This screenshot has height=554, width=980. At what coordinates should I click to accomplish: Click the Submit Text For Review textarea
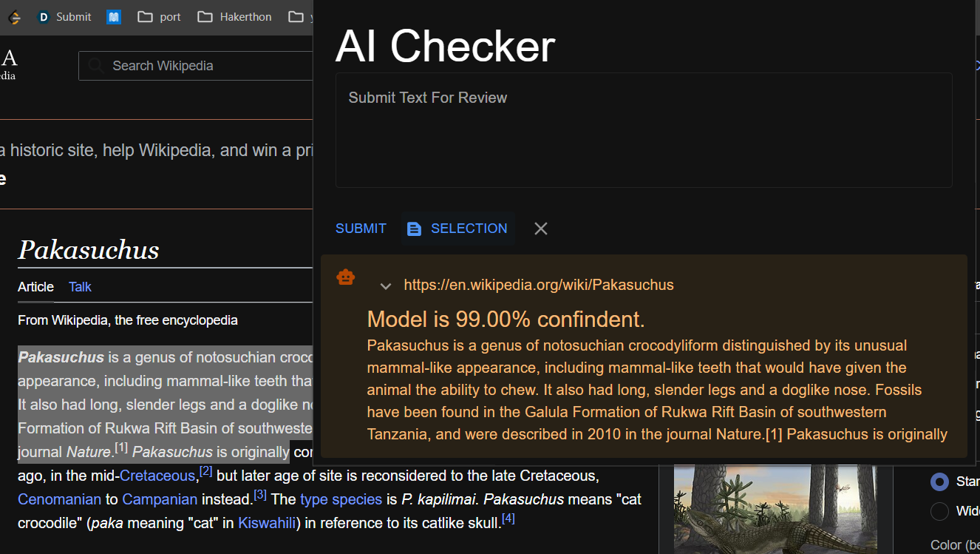(644, 130)
